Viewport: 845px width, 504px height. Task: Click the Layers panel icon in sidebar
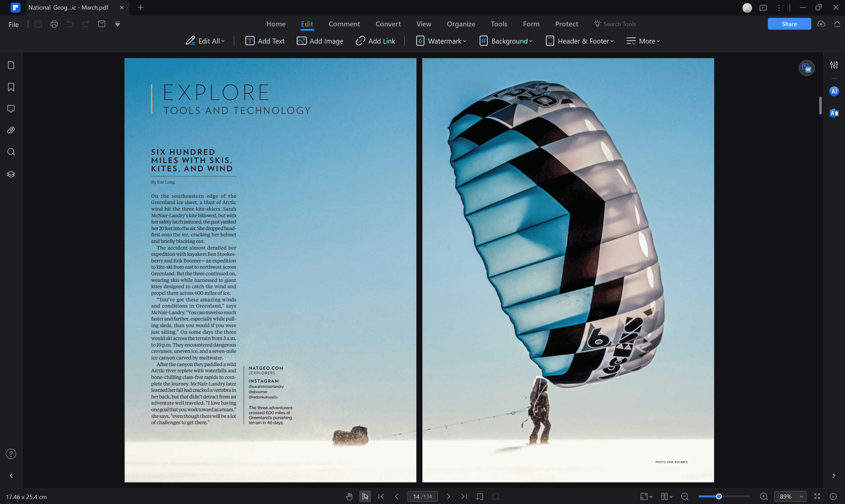pos(11,174)
